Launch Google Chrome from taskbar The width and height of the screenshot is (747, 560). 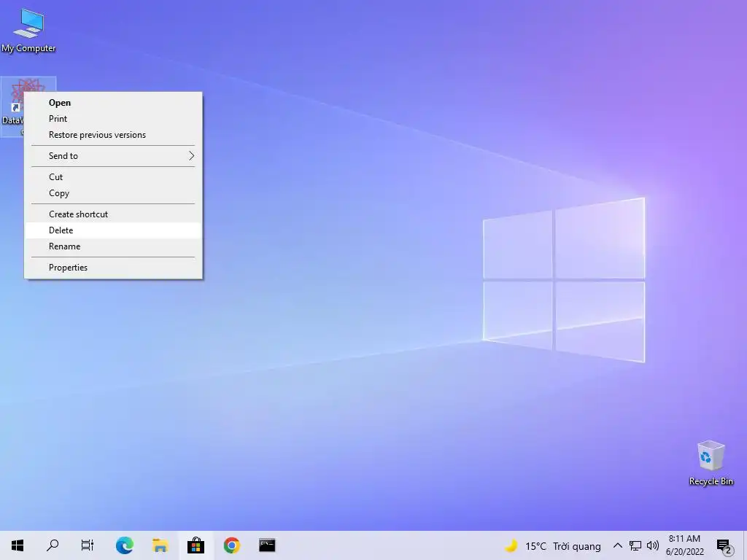(x=231, y=545)
